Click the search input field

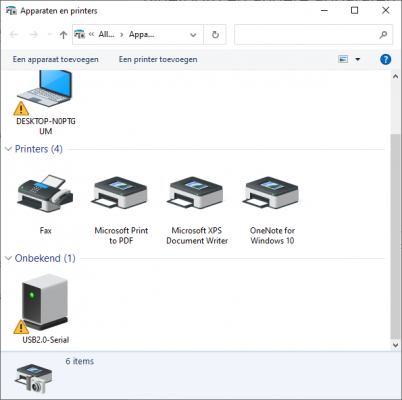(307, 34)
